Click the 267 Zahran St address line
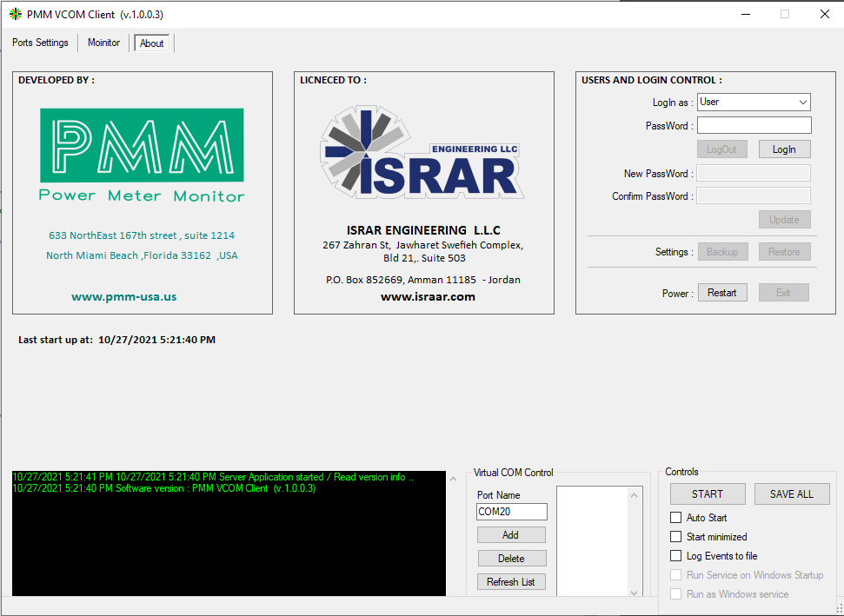The width and height of the screenshot is (844, 616). pyautogui.click(x=423, y=245)
